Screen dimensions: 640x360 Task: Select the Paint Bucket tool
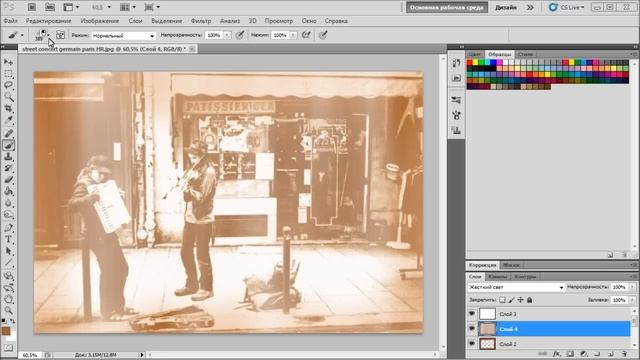pos(8,192)
